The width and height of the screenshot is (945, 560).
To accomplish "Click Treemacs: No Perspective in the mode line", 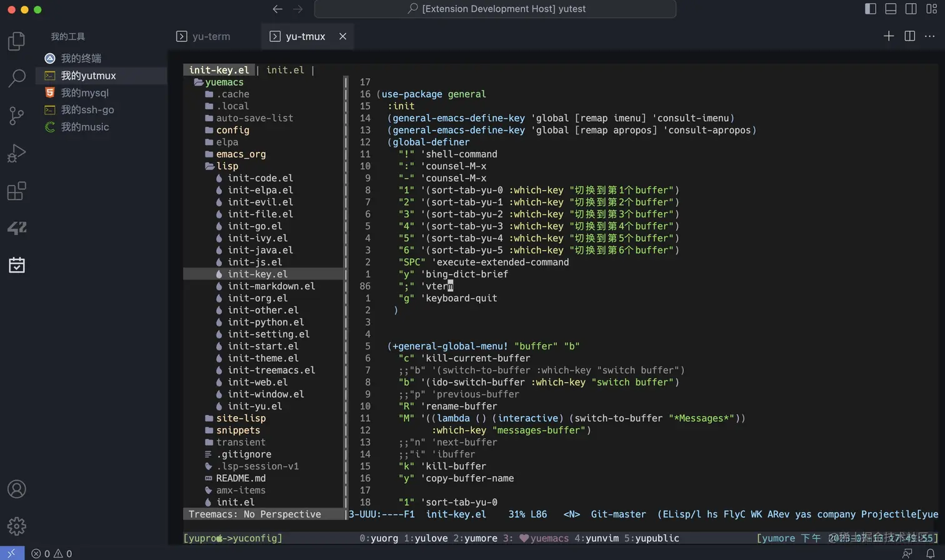I will pyautogui.click(x=254, y=514).
